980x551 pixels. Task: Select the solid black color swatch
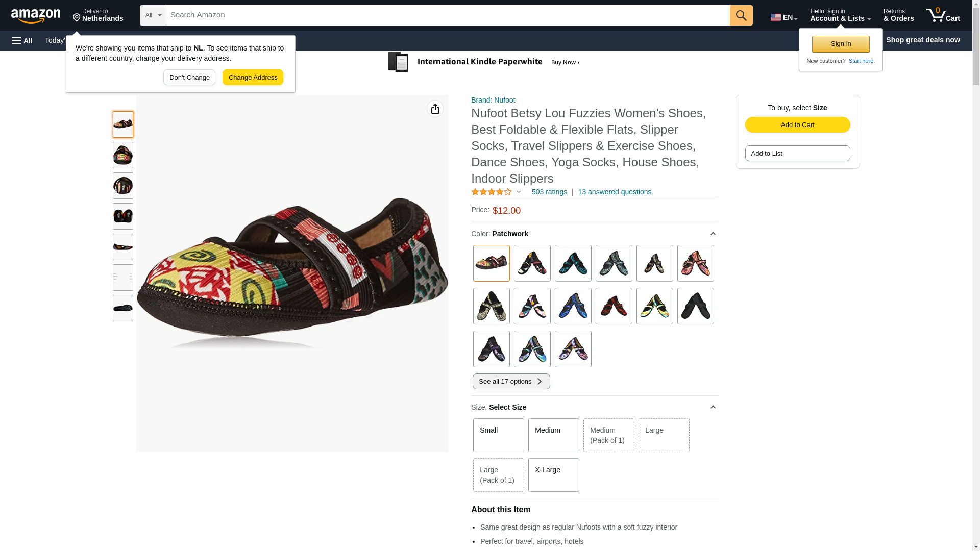695,306
